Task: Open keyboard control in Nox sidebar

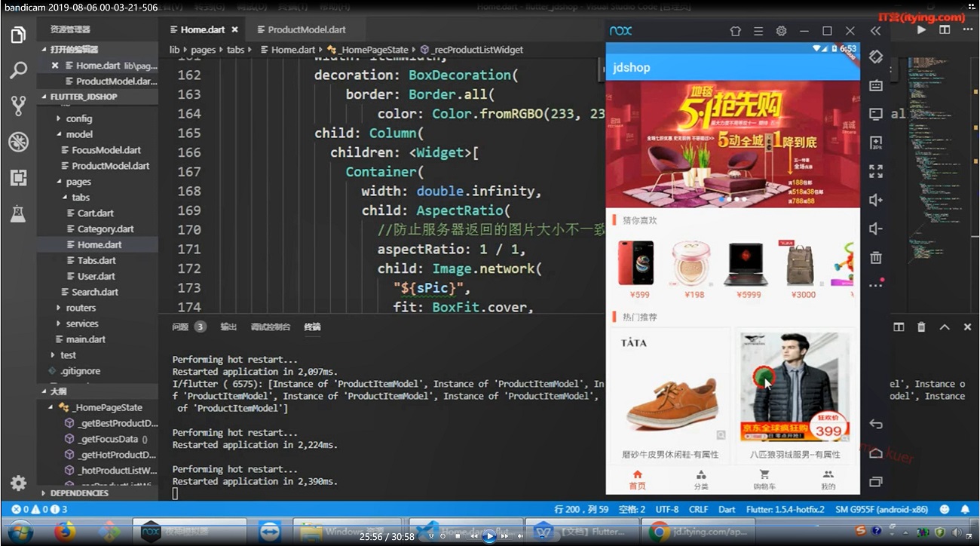Action: pyautogui.click(x=875, y=86)
